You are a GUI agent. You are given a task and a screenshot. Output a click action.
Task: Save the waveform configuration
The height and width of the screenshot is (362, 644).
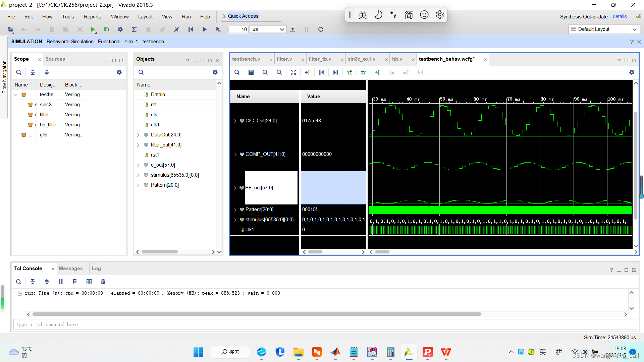pyautogui.click(x=251, y=72)
